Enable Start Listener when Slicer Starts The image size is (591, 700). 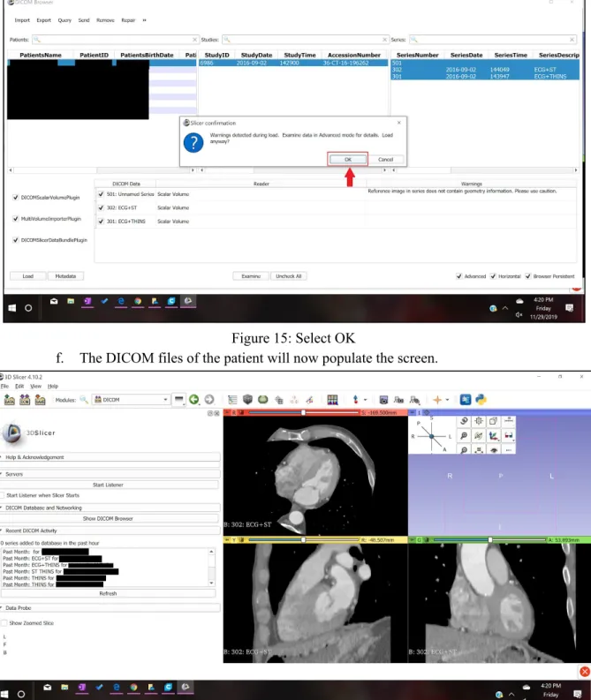3,495
